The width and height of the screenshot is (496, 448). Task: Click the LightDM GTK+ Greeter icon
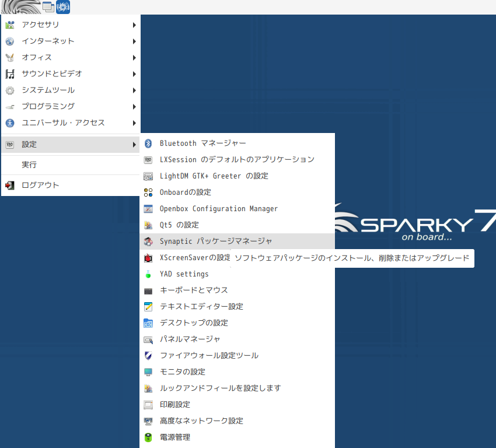148,176
